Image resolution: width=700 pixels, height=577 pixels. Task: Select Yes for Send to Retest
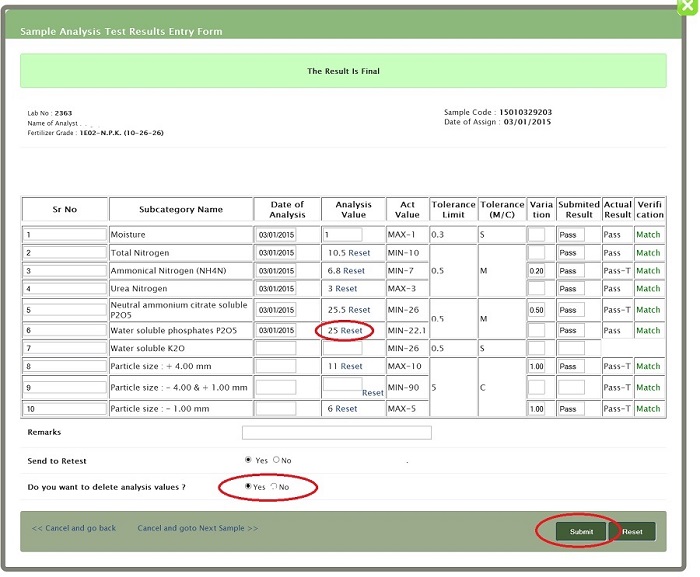[x=248, y=460]
